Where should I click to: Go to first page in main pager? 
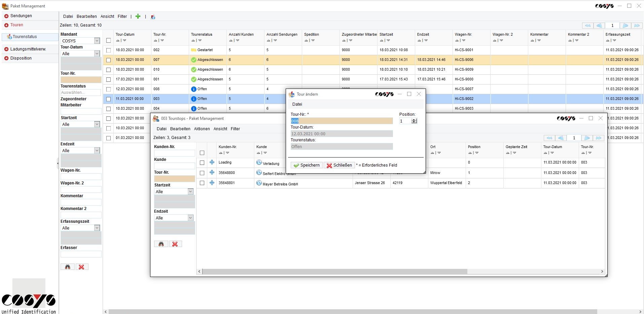587,26
